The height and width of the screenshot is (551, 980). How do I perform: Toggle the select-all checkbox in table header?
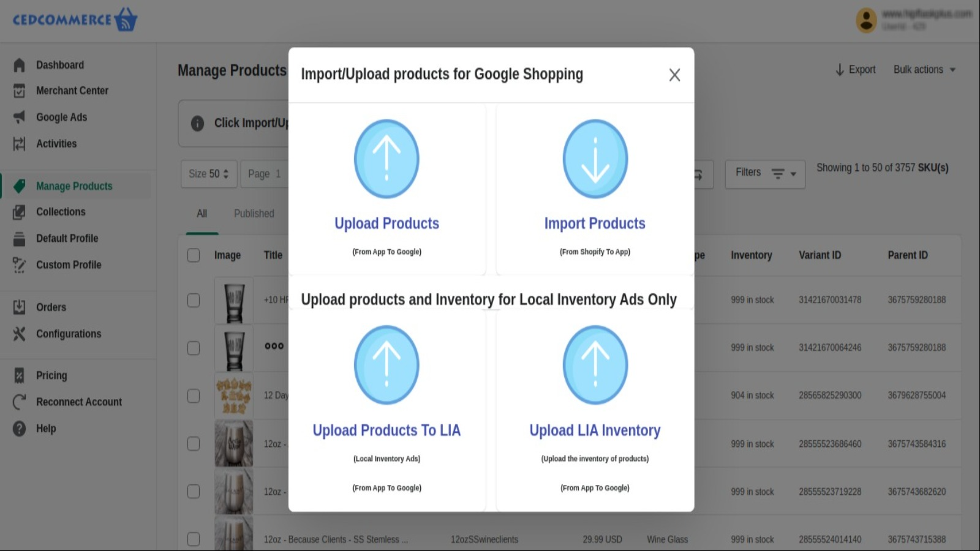(x=194, y=255)
